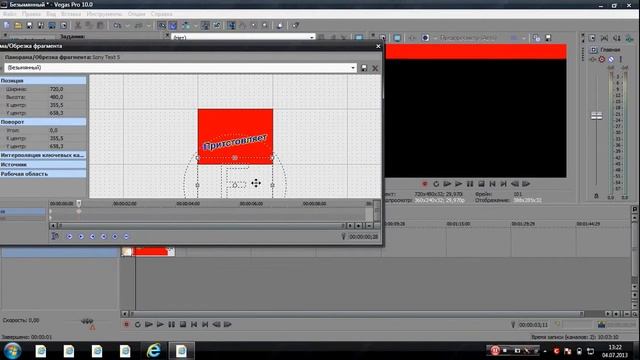Click the red clip on timeline
640x360 pixels.
[150, 252]
